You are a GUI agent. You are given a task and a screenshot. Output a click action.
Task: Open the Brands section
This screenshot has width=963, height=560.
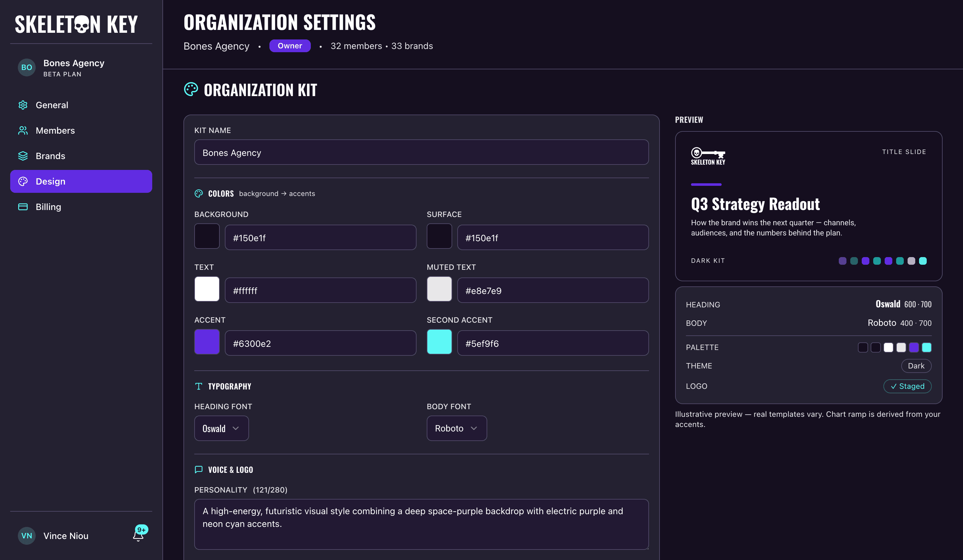click(x=81, y=156)
